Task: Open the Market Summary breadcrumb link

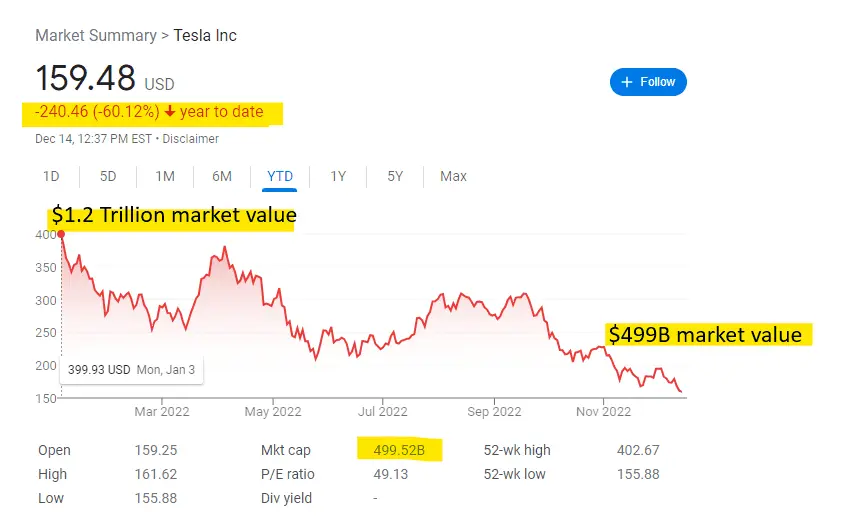Action: (95, 36)
